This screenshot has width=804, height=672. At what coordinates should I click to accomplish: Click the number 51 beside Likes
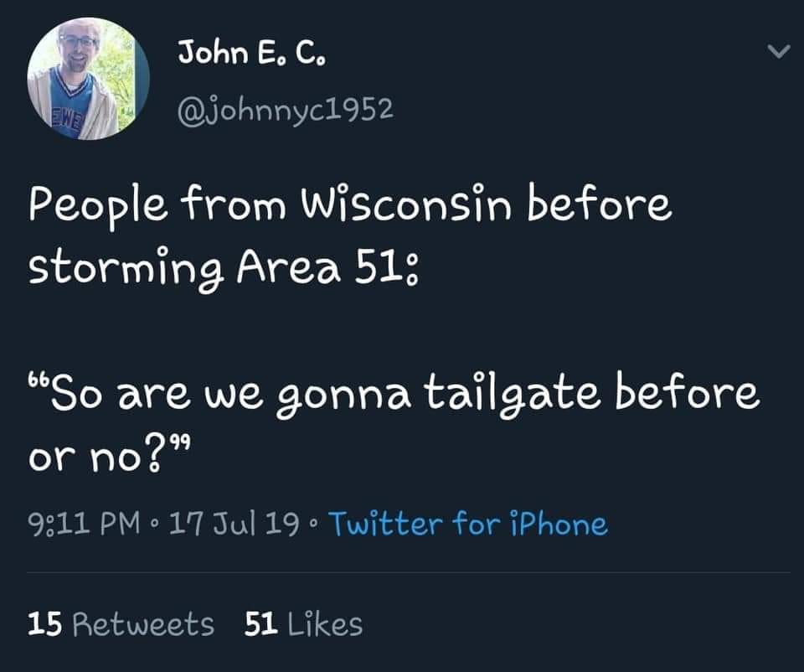tap(261, 623)
